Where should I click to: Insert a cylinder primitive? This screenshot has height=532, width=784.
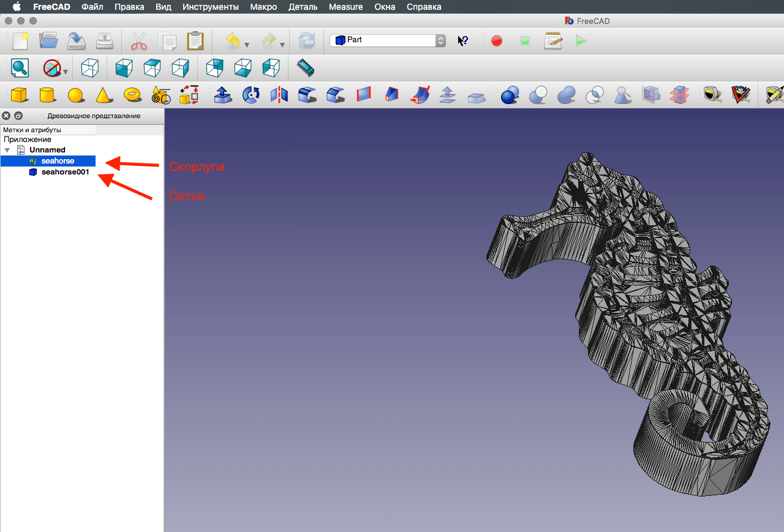tap(48, 95)
